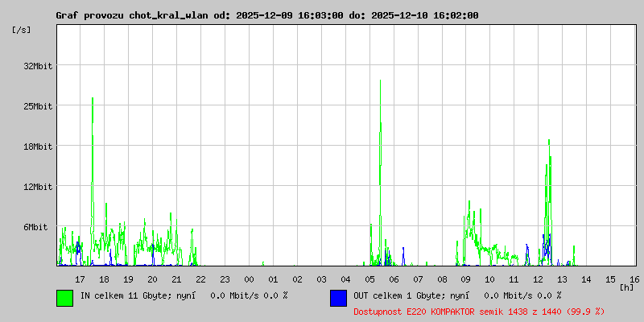Click the hour label 04 on x-axis
Screen dimensions: 644x322
(x=345, y=279)
